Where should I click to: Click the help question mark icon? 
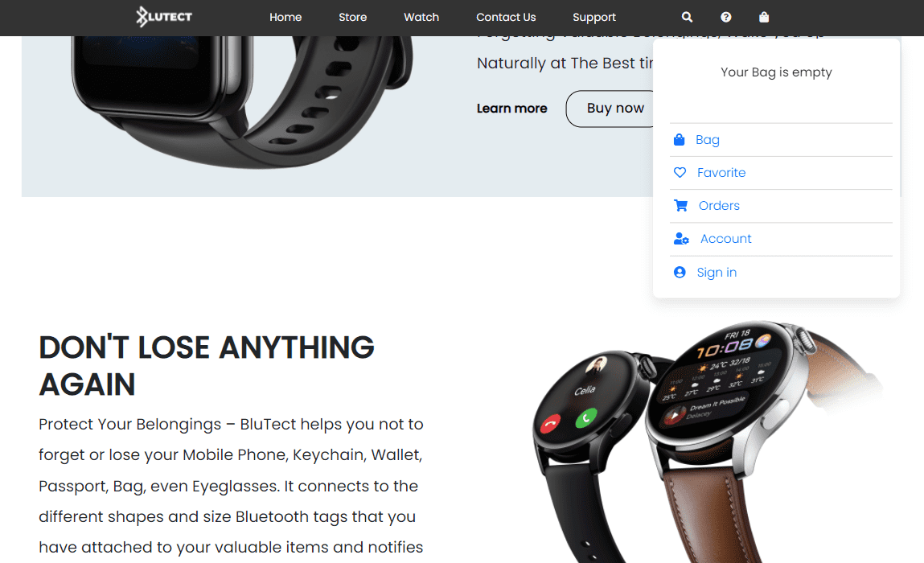pyautogui.click(x=726, y=17)
